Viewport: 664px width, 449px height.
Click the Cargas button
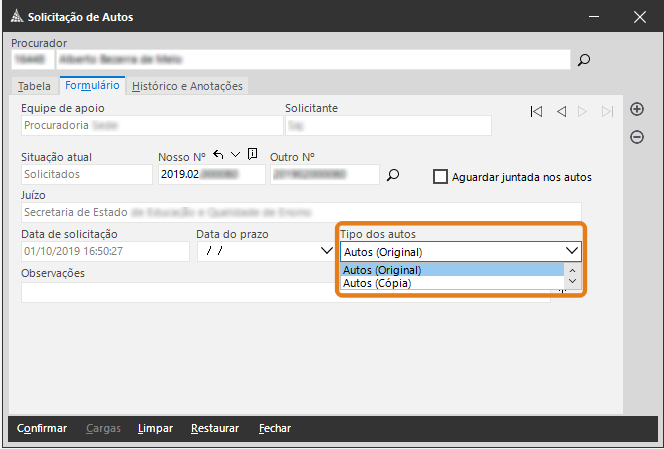click(x=103, y=428)
